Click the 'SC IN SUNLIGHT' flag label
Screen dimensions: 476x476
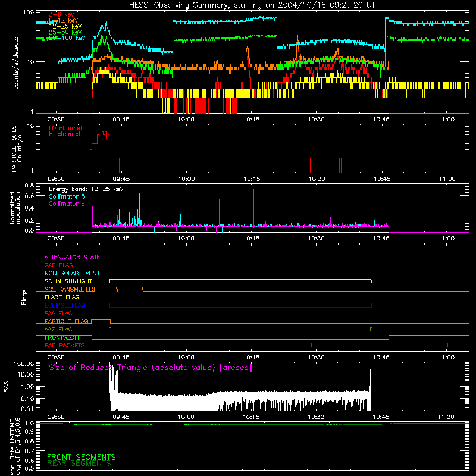pyautogui.click(x=68, y=281)
